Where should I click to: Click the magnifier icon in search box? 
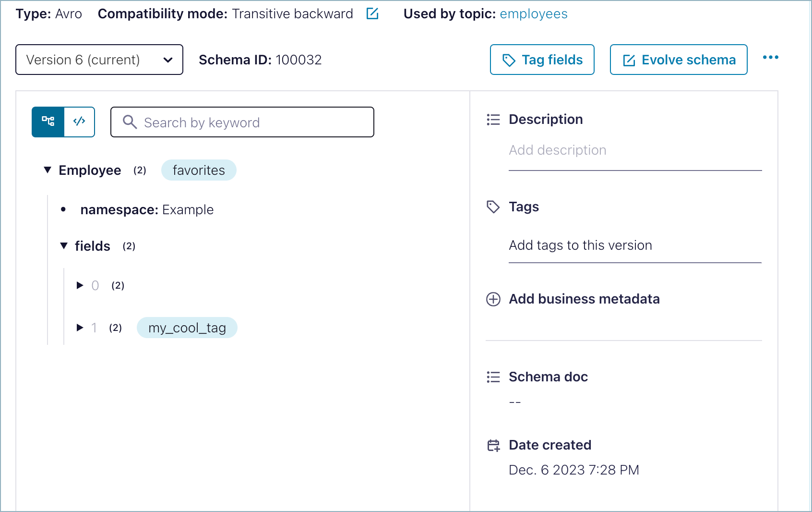130,122
